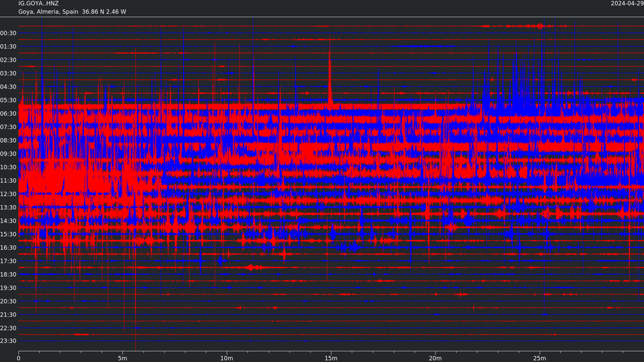Select the 18:30 time row label
This screenshot has width=644, height=362.
click(x=8, y=275)
